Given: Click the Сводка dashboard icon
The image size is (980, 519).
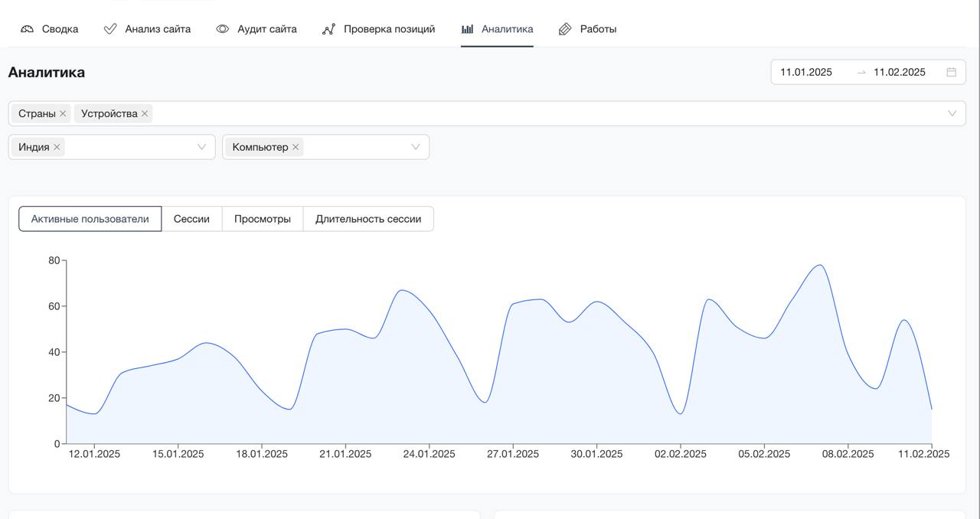Looking at the screenshot, I should [x=28, y=29].
